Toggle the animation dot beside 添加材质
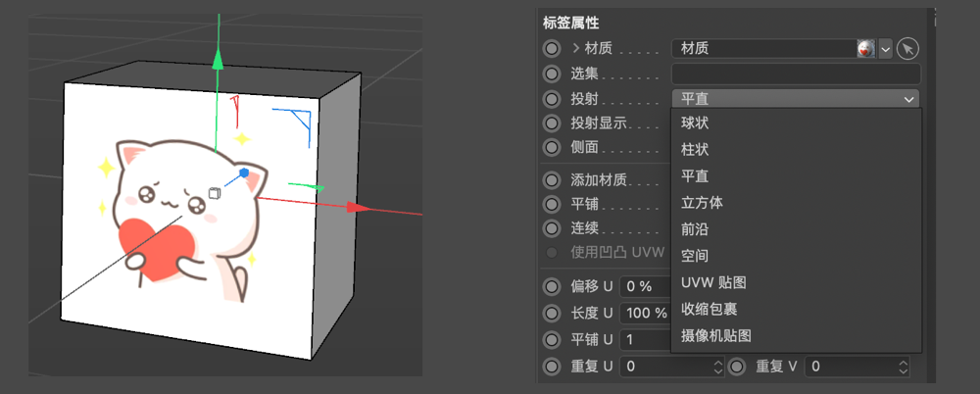The height and width of the screenshot is (394, 980). pyautogui.click(x=551, y=180)
